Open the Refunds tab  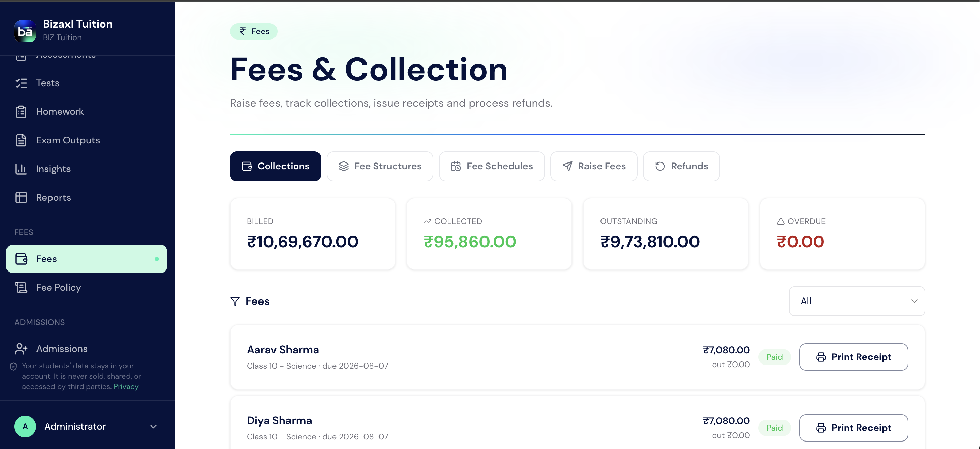681,166
